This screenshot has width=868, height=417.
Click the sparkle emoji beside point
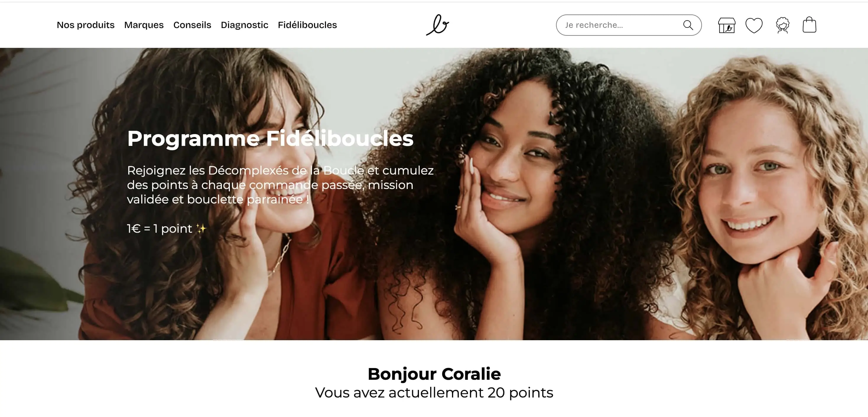201,229
